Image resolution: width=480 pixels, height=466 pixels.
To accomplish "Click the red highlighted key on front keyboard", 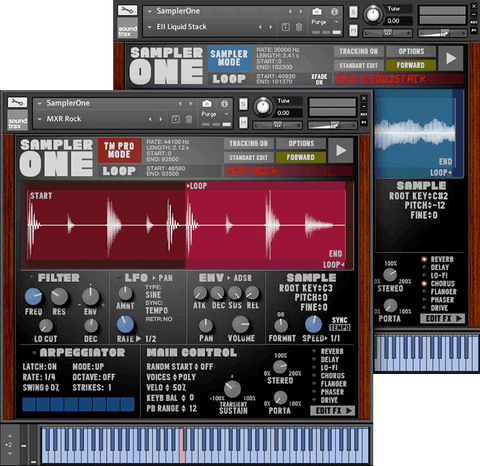I will click(x=182, y=445).
